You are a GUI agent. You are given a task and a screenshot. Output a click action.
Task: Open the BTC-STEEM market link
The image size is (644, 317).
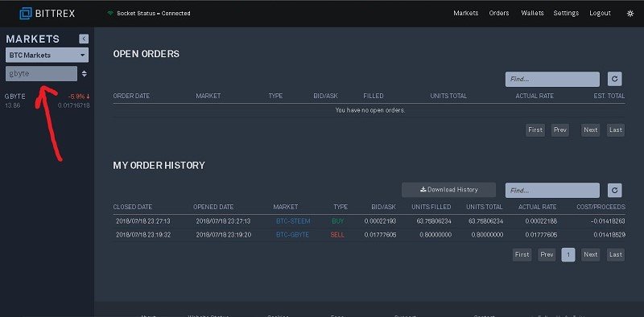293,221
